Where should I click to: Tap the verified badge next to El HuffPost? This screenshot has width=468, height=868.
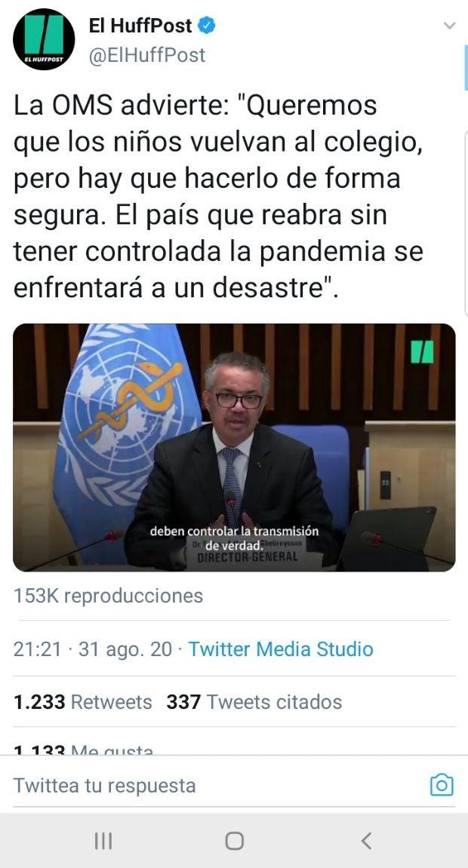pyautogui.click(x=207, y=26)
